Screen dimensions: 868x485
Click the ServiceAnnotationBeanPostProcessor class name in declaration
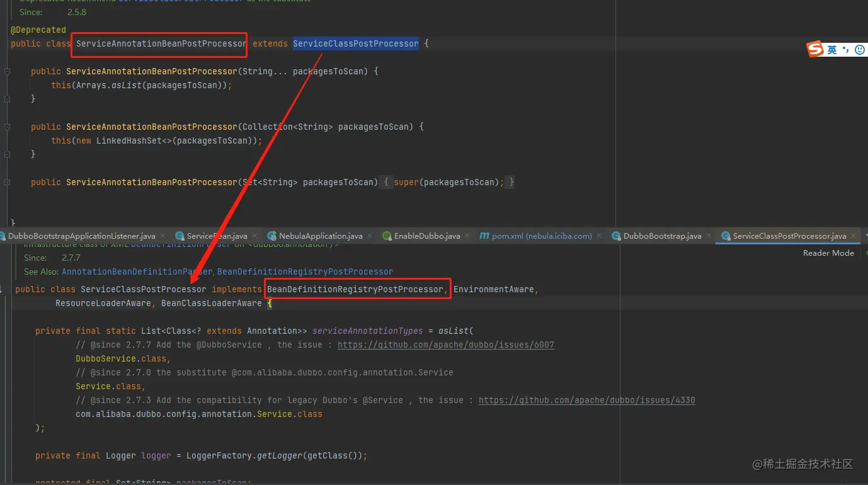(x=162, y=44)
